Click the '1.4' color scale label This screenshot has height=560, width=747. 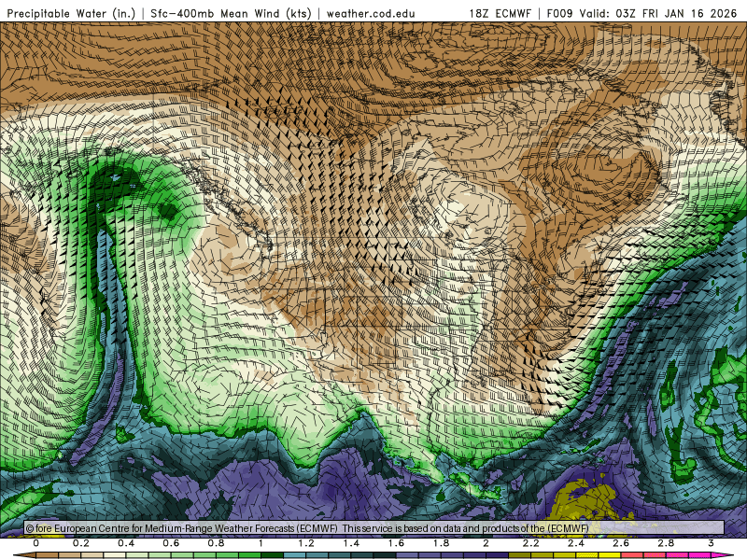[x=351, y=543]
